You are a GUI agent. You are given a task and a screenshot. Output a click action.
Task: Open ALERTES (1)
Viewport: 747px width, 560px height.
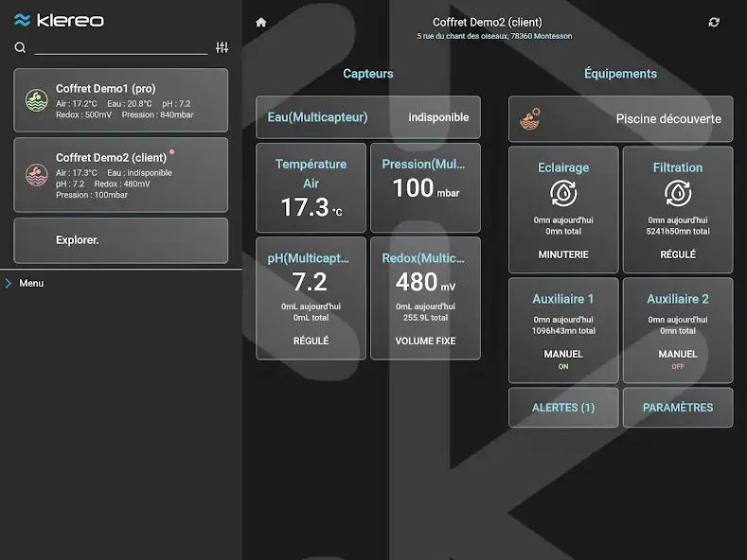tap(563, 408)
